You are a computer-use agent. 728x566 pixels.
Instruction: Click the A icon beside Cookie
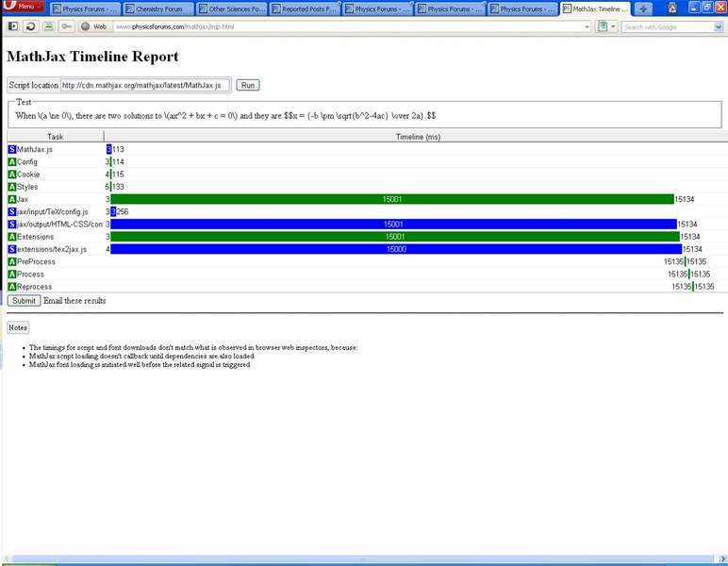[x=12, y=175]
